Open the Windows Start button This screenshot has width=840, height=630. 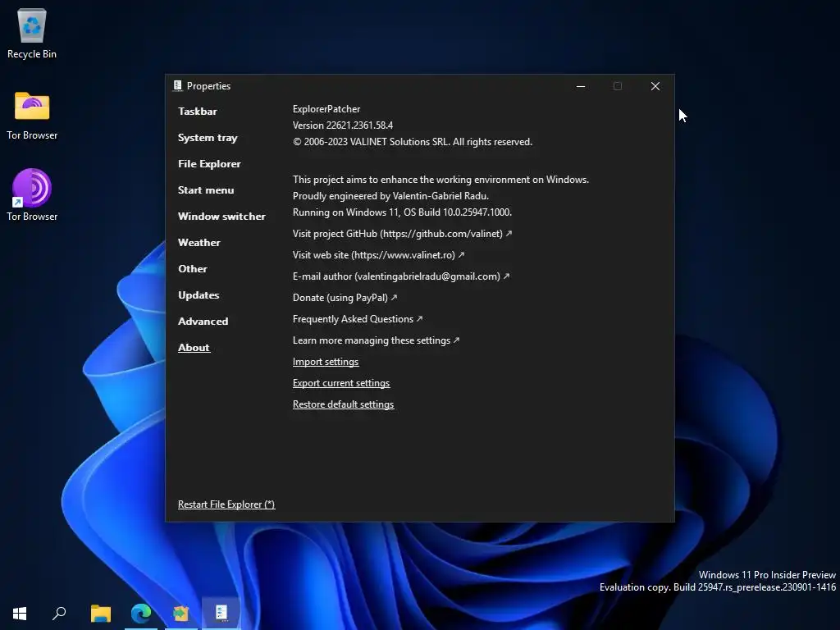coord(20,614)
